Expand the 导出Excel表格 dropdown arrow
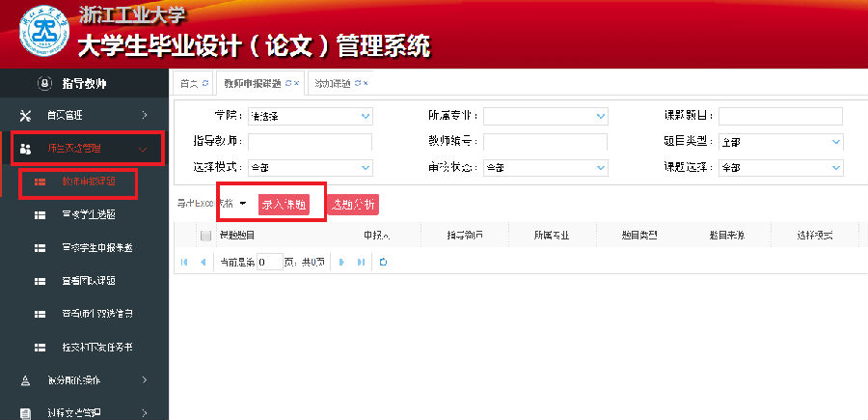The height and width of the screenshot is (420, 868). point(243,204)
